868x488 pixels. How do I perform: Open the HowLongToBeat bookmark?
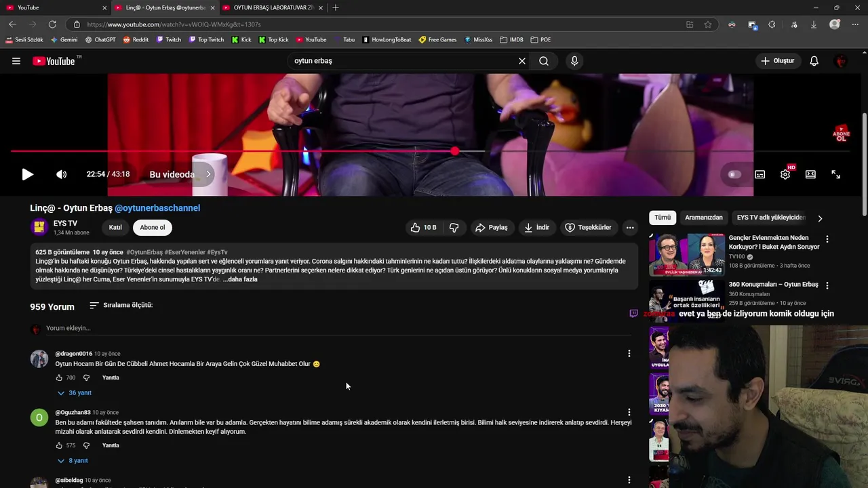[387, 40]
